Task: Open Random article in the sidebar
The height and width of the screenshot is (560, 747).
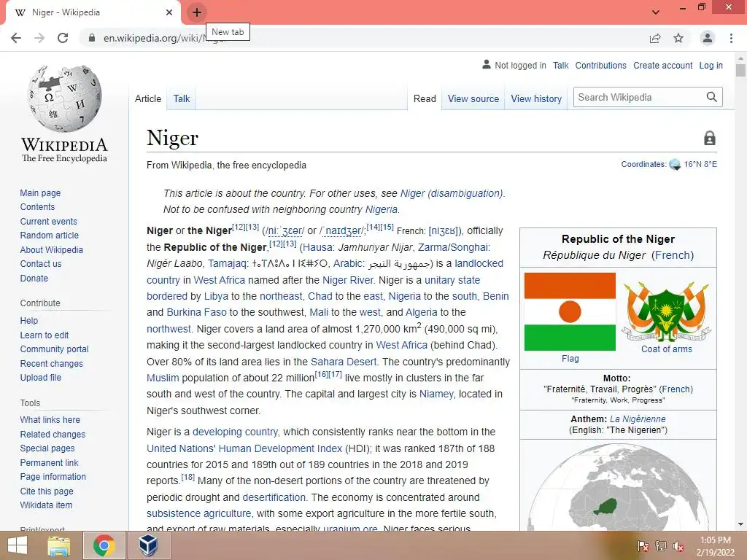Action: (50, 236)
